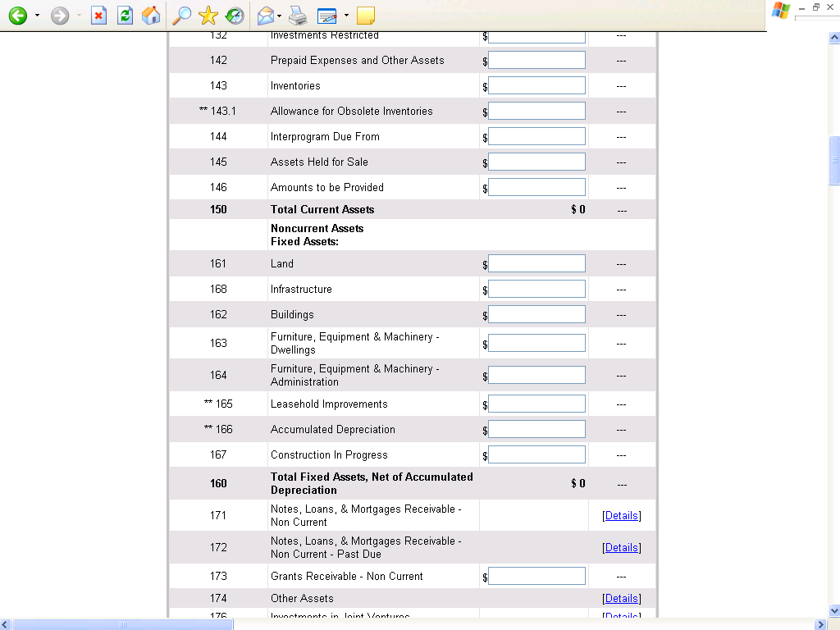The height and width of the screenshot is (630, 840).
Task: Go to the Home page icon
Action: coord(151,16)
